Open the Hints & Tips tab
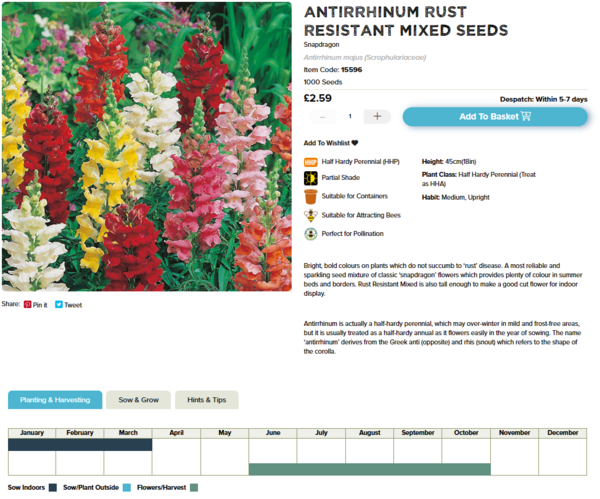 pos(206,400)
